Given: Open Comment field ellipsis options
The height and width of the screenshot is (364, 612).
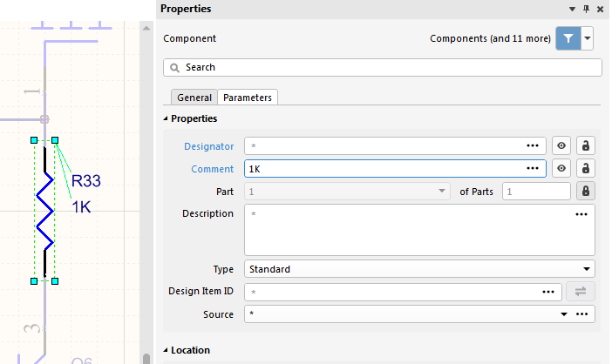Looking at the screenshot, I should pyautogui.click(x=533, y=169).
